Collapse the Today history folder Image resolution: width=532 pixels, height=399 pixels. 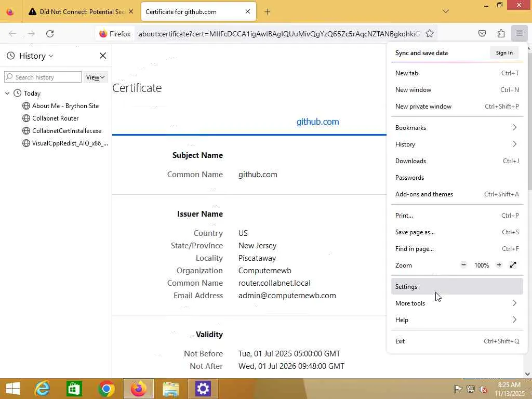pyautogui.click(x=7, y=94)
